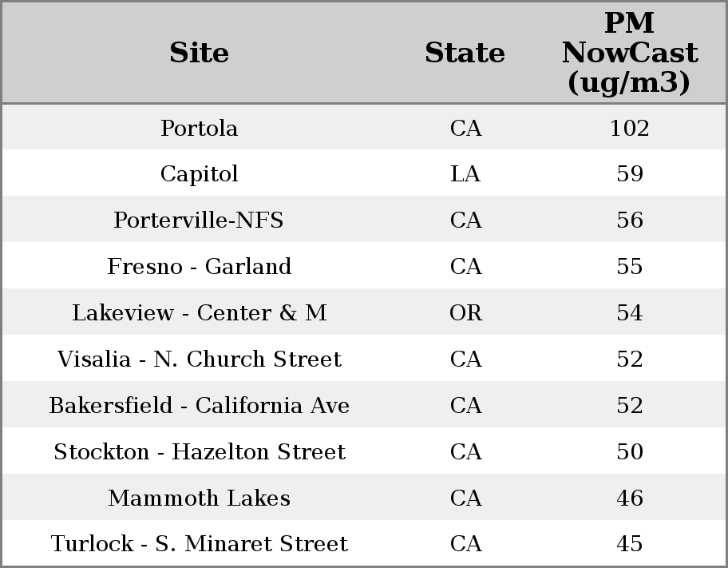Select Bakersfield - California Ave entry
Image resolution: width=728 pixels, height=568 pixels.
point(199,406)
